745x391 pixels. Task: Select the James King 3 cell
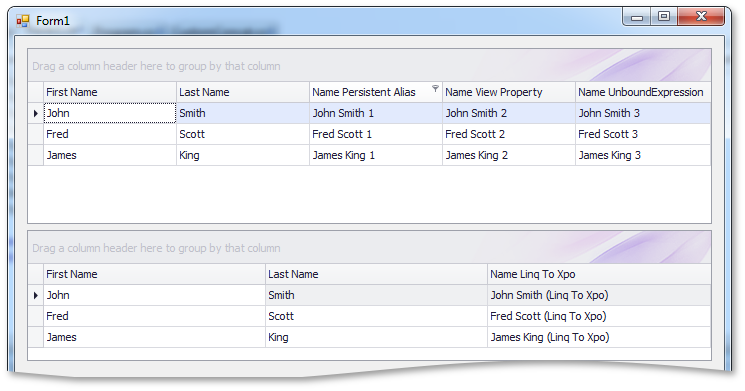click(x=643, y=155)
